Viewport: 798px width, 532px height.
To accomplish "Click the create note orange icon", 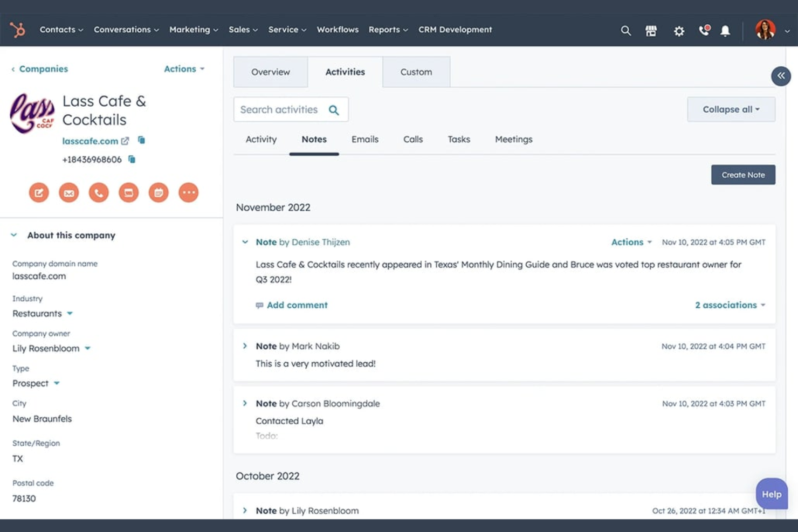I will [x=39, y=192].
